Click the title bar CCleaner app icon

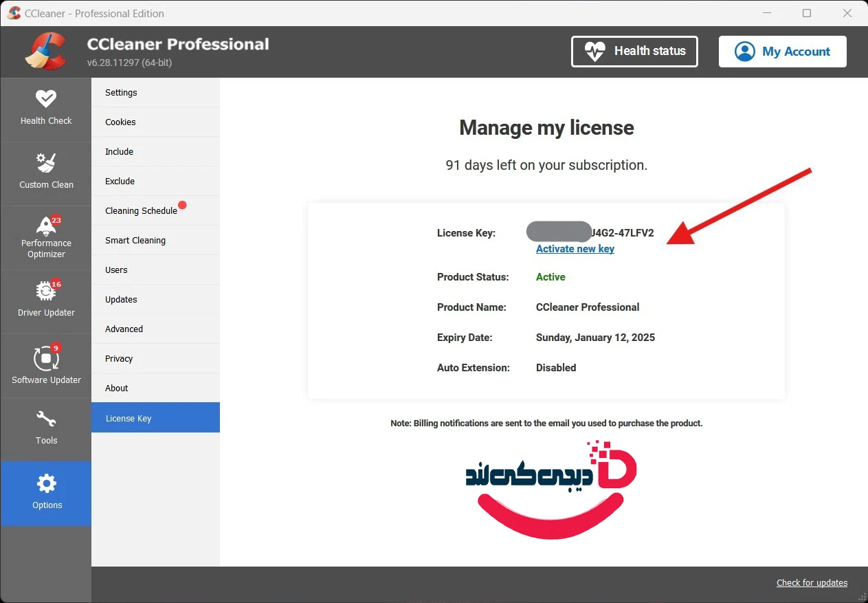pyautogui.click(x=13, y=13)
